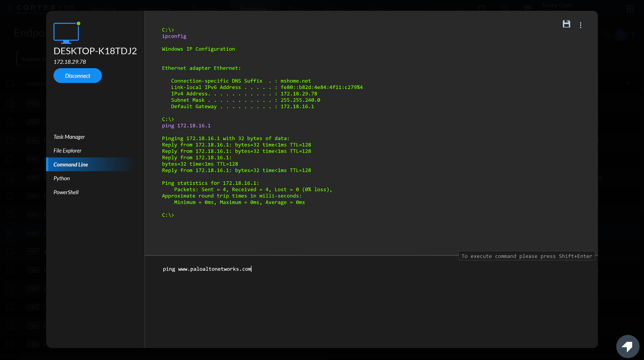Screen dimensions: 644x360
Task: Open the dimmed apps grid icon
Action: pyautogui.click(x=630, y=8)
